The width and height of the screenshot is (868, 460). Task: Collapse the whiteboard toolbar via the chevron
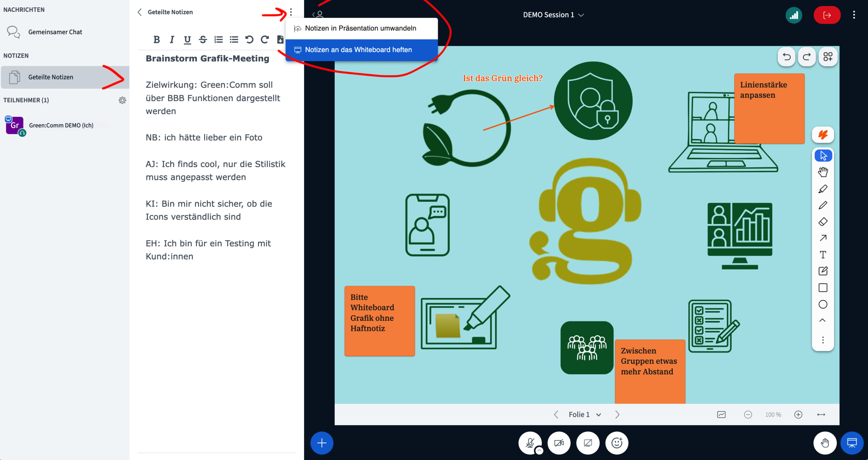[823, 320]
